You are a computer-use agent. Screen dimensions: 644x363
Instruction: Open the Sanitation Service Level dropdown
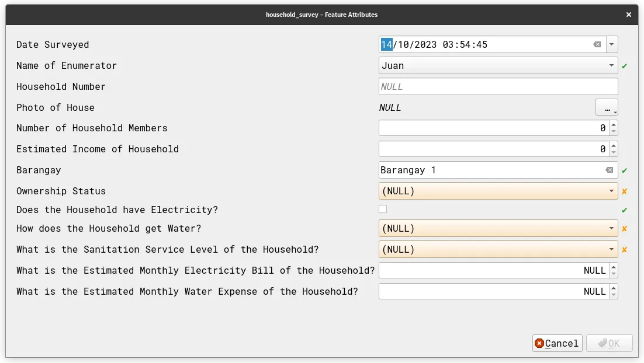coord(611,249)
